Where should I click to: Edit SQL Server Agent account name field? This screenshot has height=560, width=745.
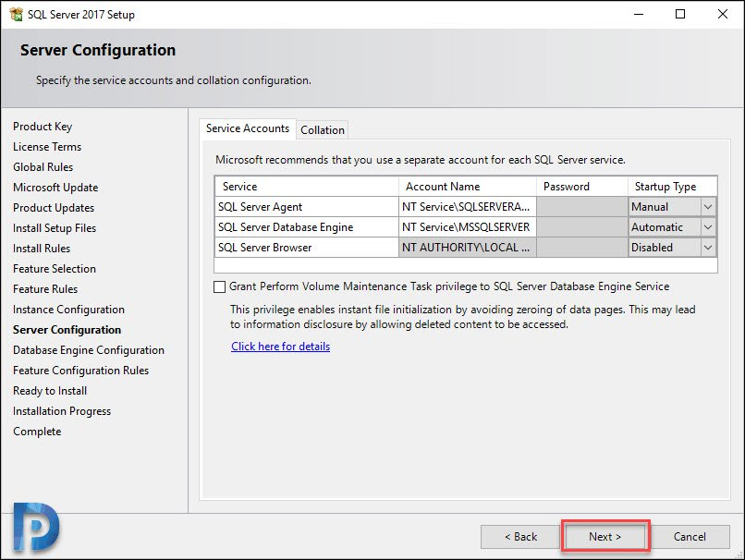point(468,207)
